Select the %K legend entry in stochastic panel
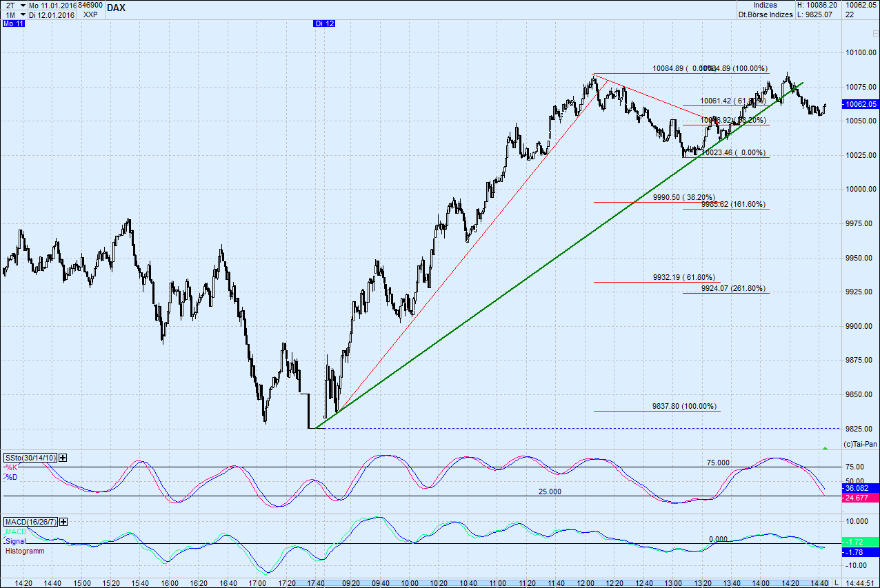The height and width of the screenshot is (588, 880). pyautogui.click(x=10, y=467)
